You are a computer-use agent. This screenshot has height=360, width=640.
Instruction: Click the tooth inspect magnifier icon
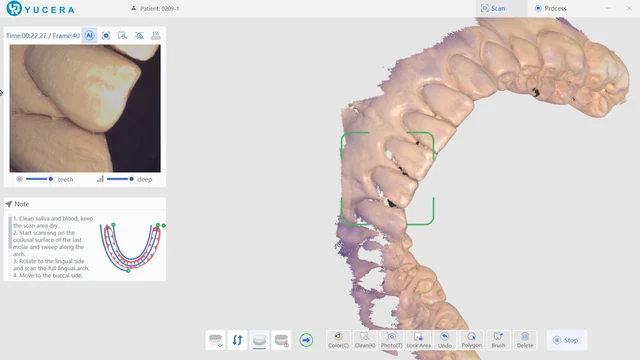coord(122,36)
